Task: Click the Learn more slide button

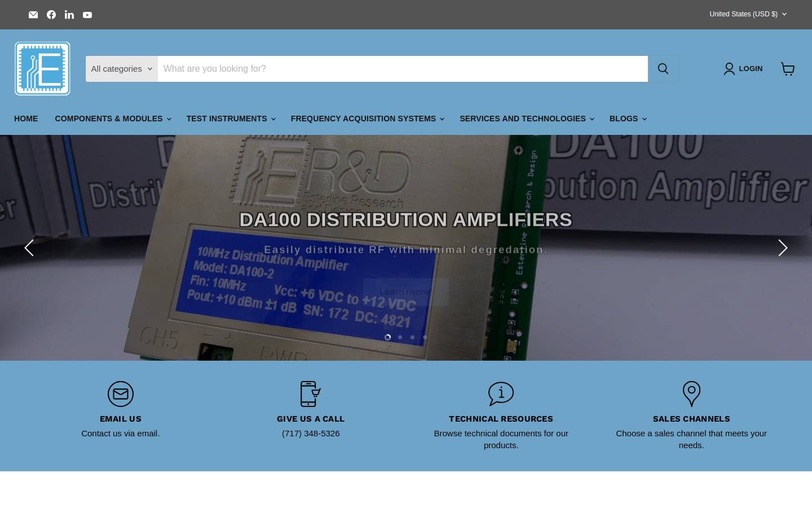Action: (x=406, y=292)
